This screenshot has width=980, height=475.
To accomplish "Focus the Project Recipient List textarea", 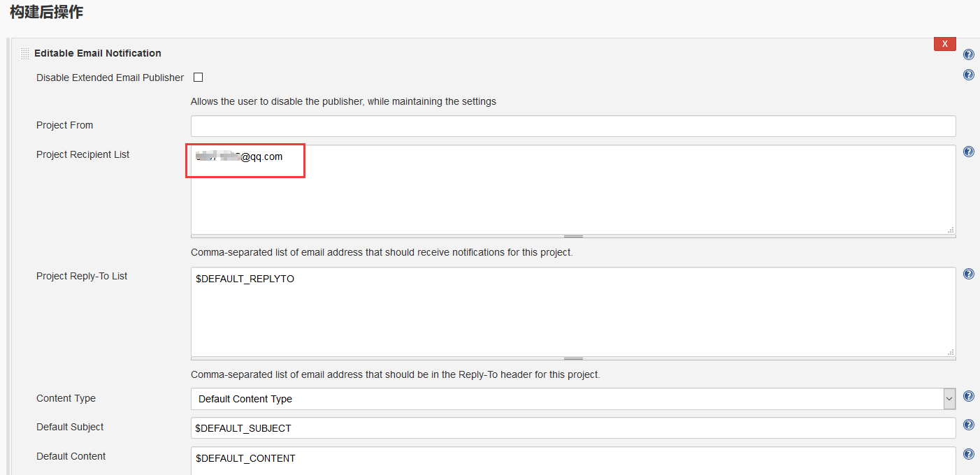I will click(x=573, y=196).
